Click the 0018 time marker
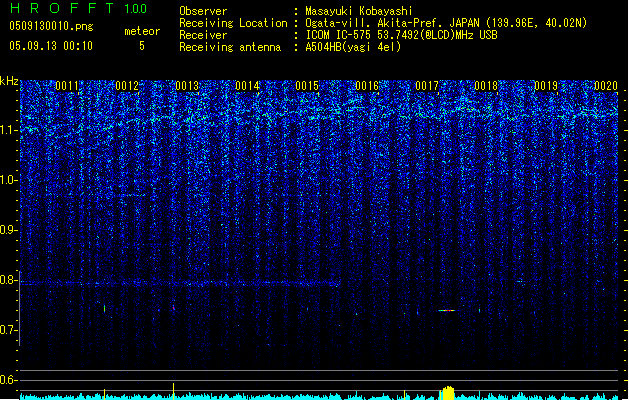 click(x=486, y=86)
